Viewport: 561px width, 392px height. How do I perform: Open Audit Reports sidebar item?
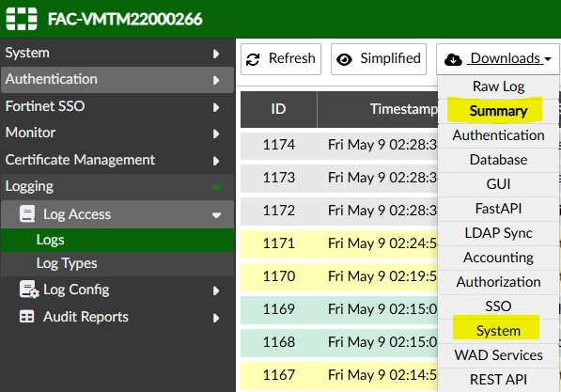click(117, 317)
